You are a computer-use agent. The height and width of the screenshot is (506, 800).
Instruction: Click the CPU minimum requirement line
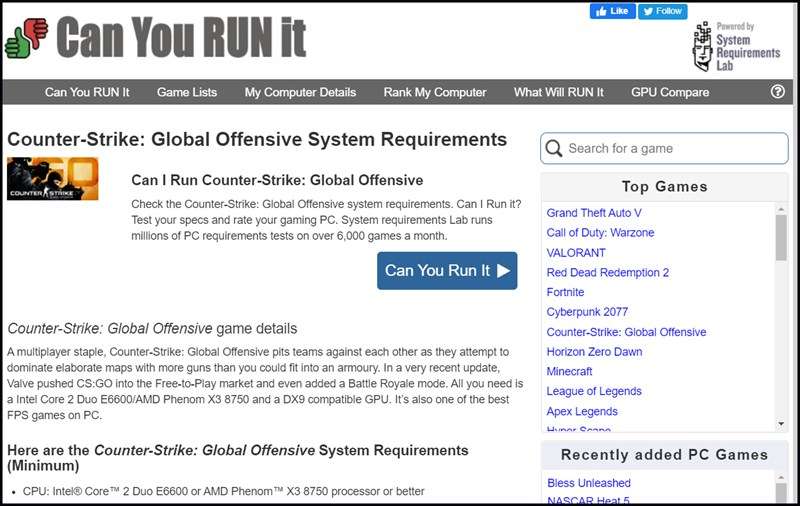click(223, 491)
